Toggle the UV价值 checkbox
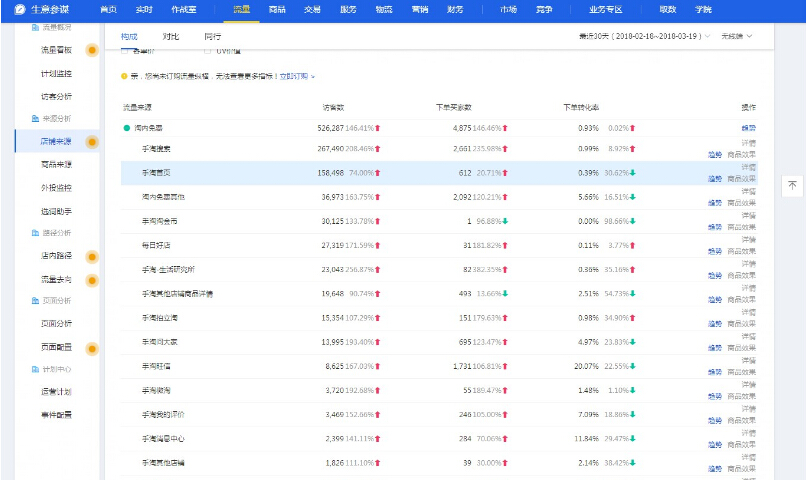This screenshot has height=480, width=807. pyautogui.click(x=207, y=50)
